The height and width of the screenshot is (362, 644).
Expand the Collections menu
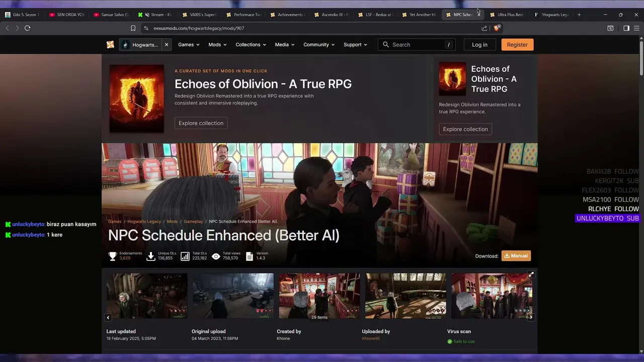coord(251,45)
